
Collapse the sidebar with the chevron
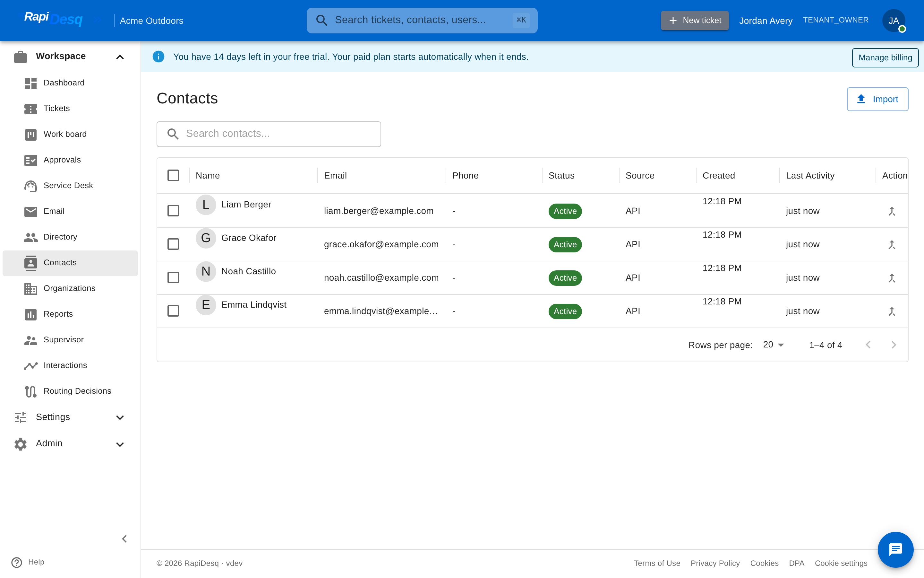point(124,539)
